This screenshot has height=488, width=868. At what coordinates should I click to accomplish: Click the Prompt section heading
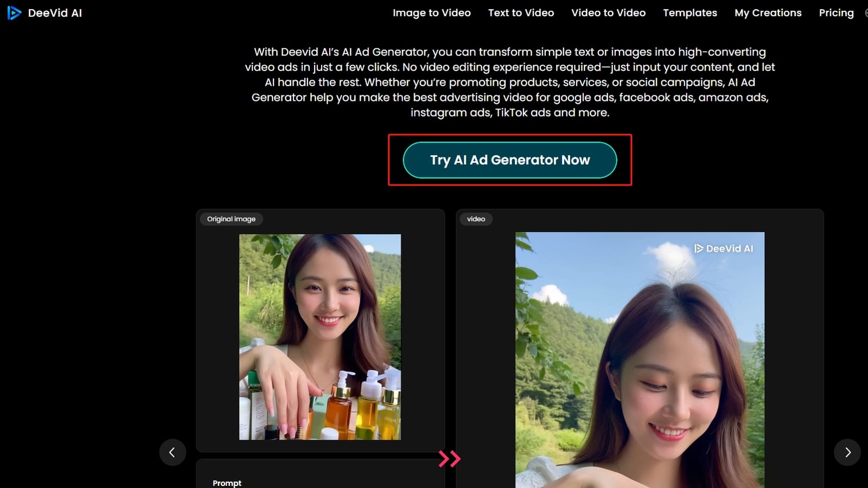(x=227, y=483)
